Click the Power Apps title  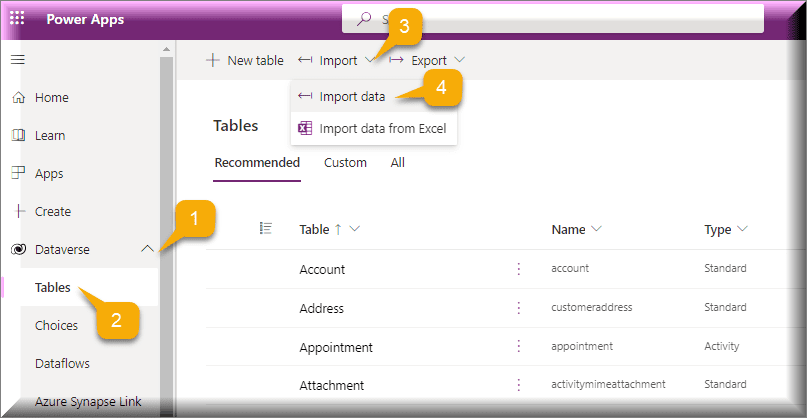pos(85,19)
